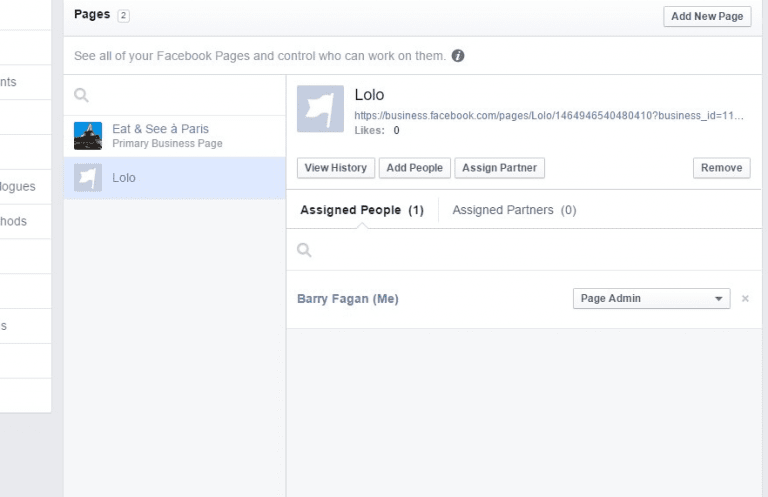Click sidebar item ending in 'nts'

(25, 82)
